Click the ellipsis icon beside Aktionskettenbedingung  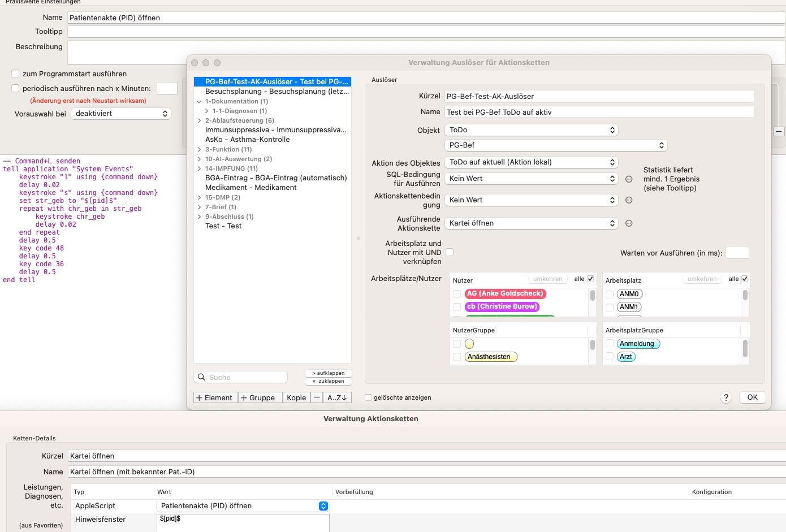[x=629, y=200]
